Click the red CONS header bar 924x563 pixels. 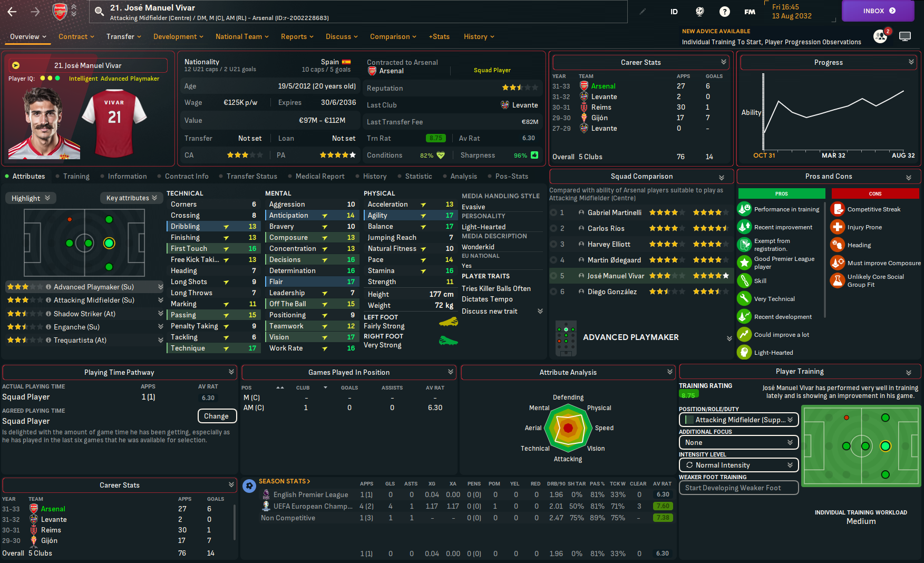(x=875, y=193)
